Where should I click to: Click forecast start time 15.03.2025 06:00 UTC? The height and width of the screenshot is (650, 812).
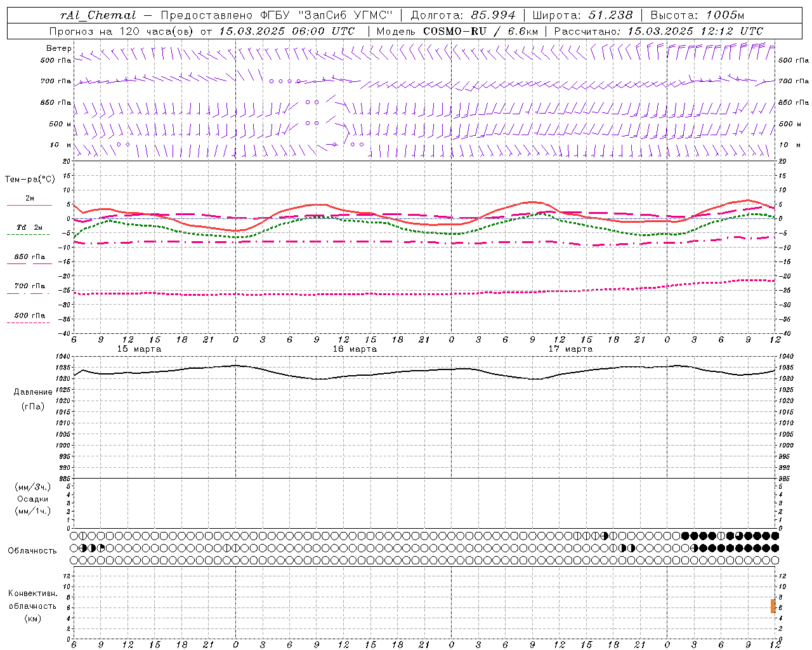click(287, 31)
